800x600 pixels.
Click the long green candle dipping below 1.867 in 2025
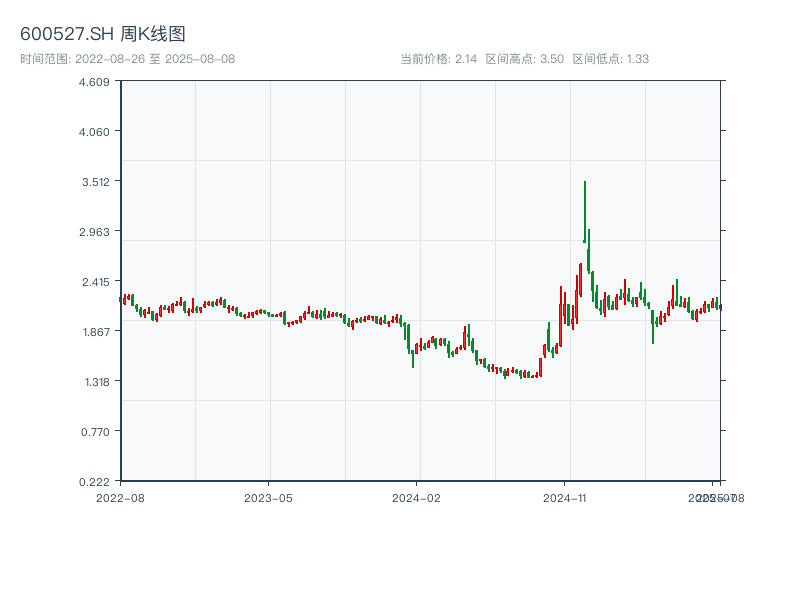653,327
